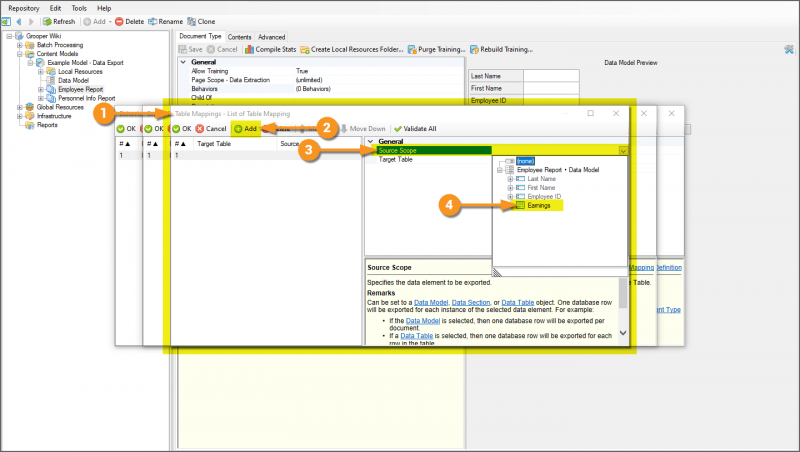
Task: Click Create Local Resources Folder button
Action: [x=352, y=49]
